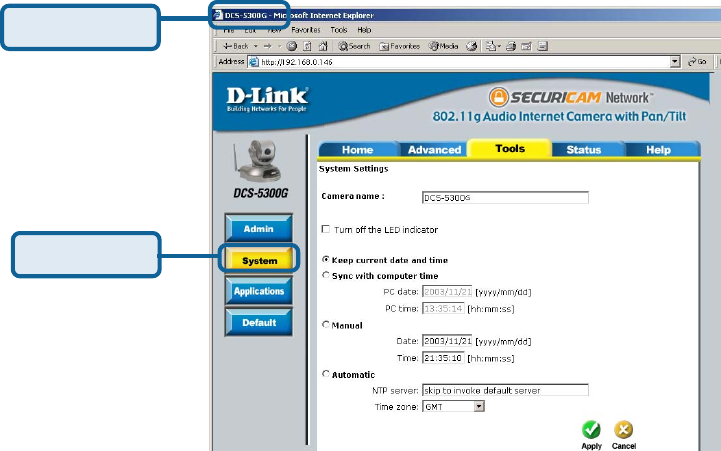Click the Internet Explorer title bar icon
This screenshot has height=451, width=721.
pyautogui.click(x=217, y=15)
